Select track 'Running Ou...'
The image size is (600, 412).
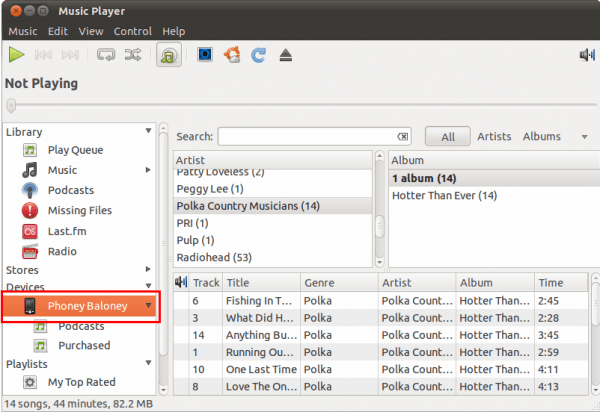(381, 352)
